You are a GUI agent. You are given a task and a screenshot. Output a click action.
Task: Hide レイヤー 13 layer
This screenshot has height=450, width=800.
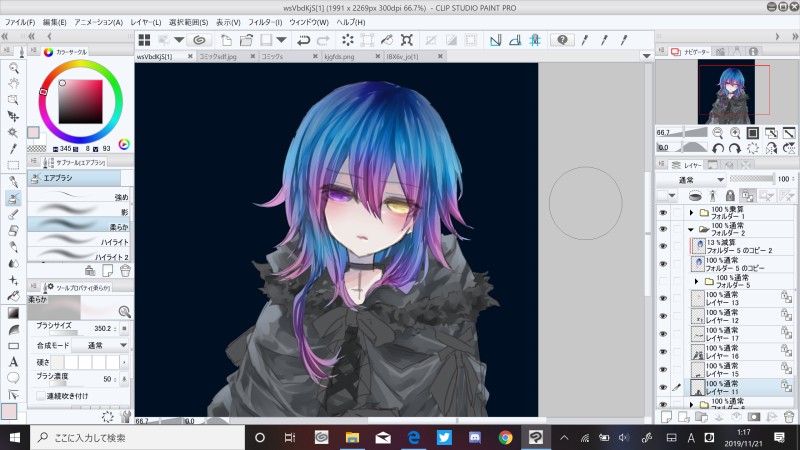click(x=663, y=298)
